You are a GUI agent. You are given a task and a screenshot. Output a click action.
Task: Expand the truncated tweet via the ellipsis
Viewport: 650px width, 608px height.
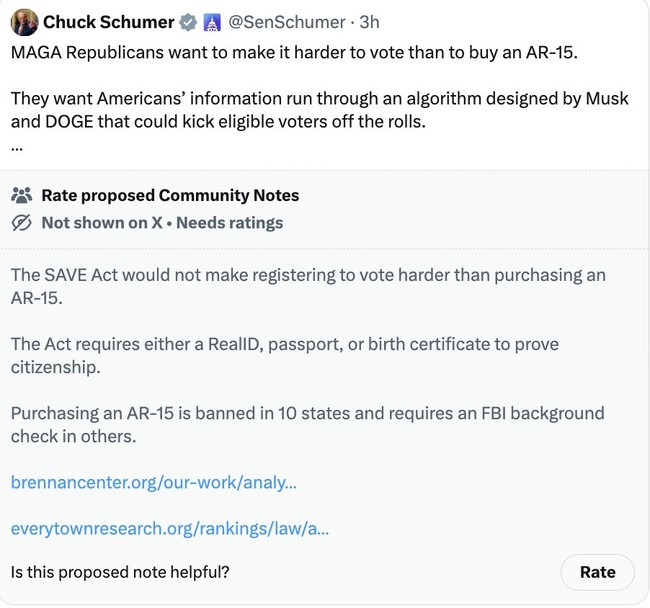tap(17, 146)
